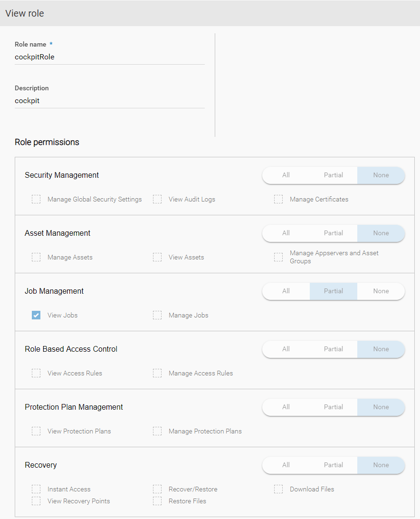This screenshot has height=519, width=420.
Task: Enable the Manage Jobs permission
Action: [157, 315]
